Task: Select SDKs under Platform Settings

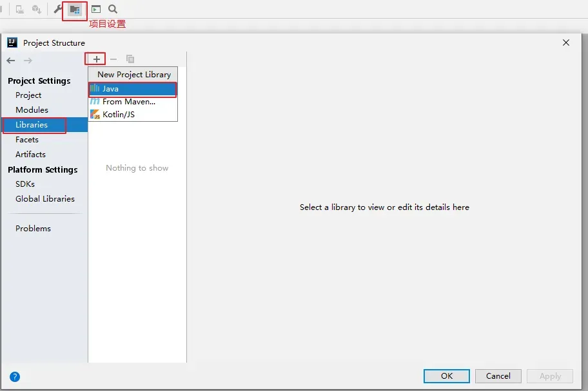Action: click(x=25, y=184)
